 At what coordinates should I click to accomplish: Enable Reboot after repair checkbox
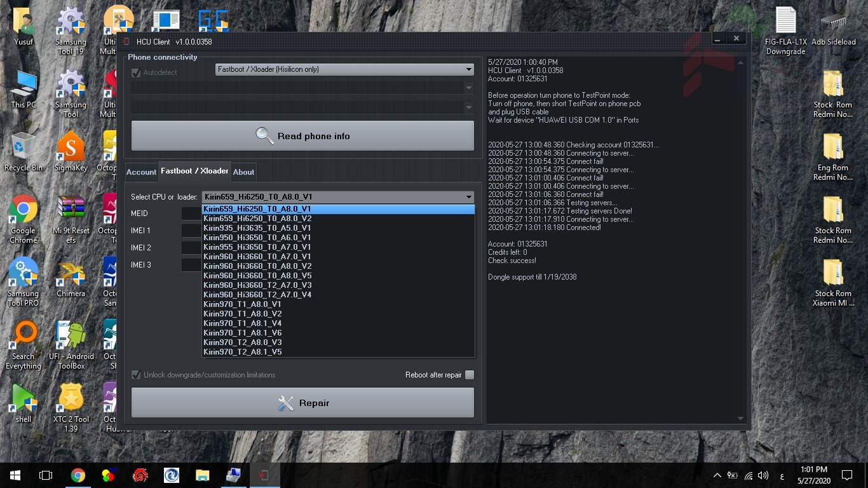470,375
